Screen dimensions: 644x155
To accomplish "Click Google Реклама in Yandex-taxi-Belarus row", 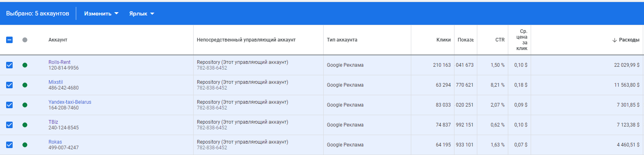I will coord(345,105).
